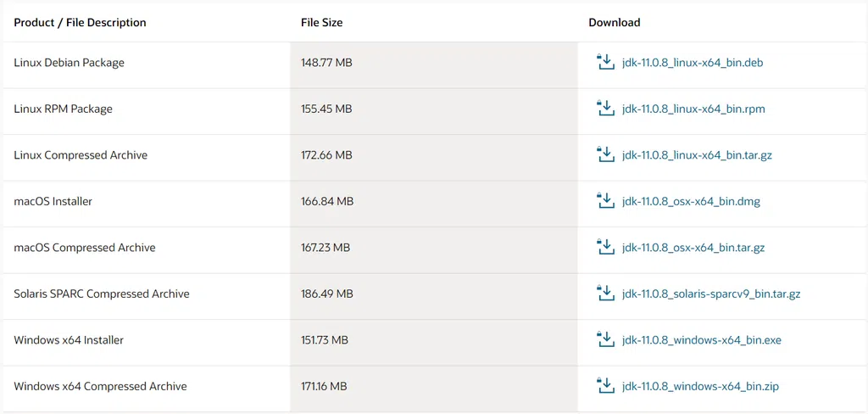Click download icon for Linux Debian package

[605, 63]
